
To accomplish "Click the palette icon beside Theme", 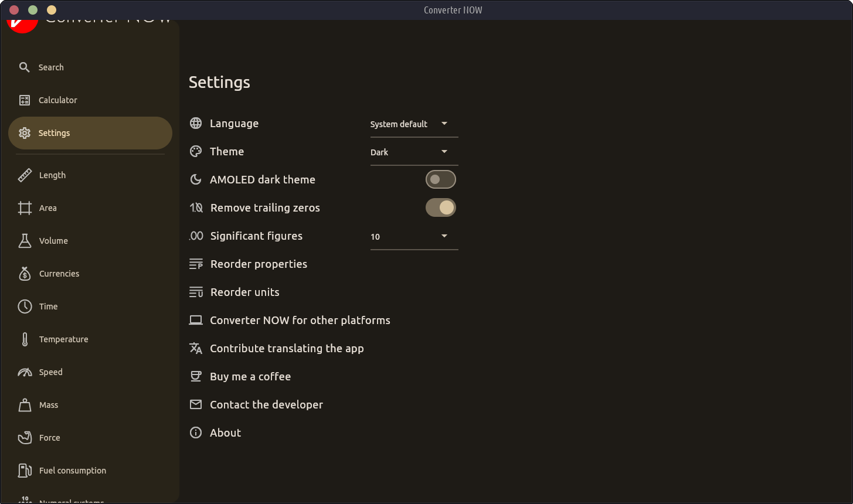I will [196, 151].
